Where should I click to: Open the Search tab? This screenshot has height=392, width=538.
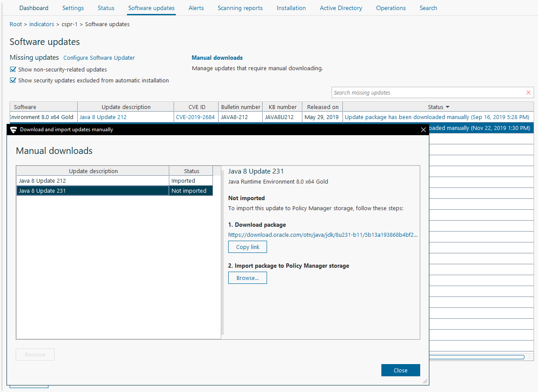tap(428, 8)
